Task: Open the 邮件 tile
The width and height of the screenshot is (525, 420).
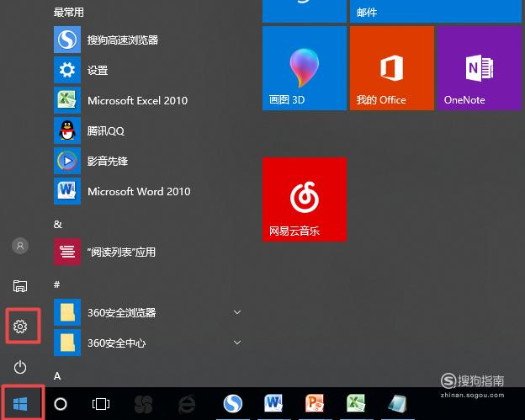Action: pos(436,11)
